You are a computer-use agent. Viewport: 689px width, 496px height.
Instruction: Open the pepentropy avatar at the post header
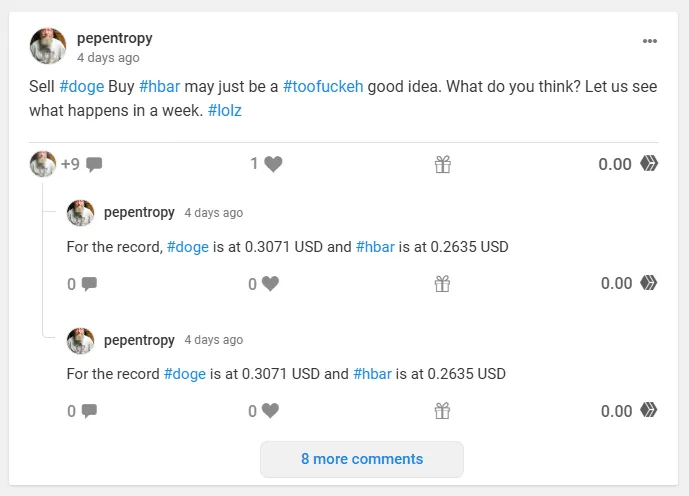48,46
